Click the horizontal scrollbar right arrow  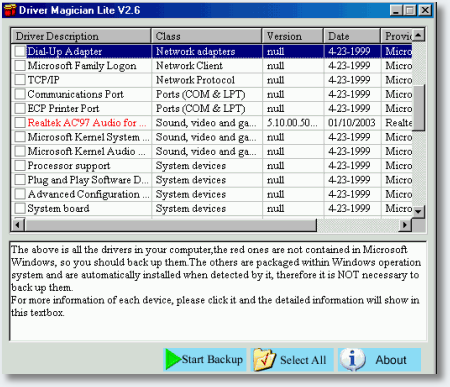click(x=405, y=225)
